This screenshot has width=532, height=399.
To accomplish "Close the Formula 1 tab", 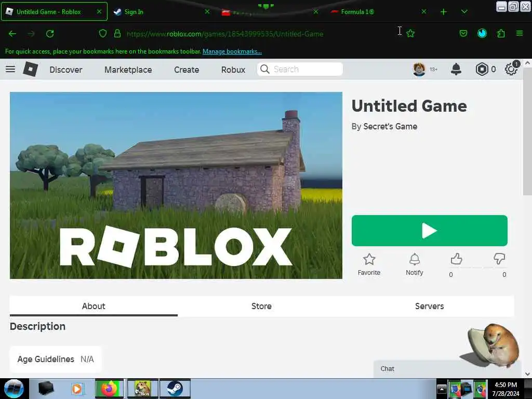I will 424,11.
